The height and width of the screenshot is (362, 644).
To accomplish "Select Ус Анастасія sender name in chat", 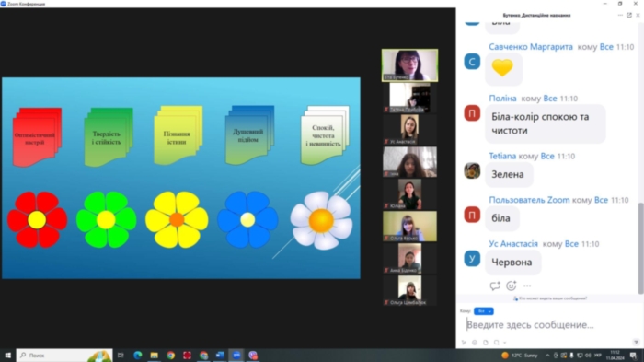I will pyautogui.click(x=513, y=244).
